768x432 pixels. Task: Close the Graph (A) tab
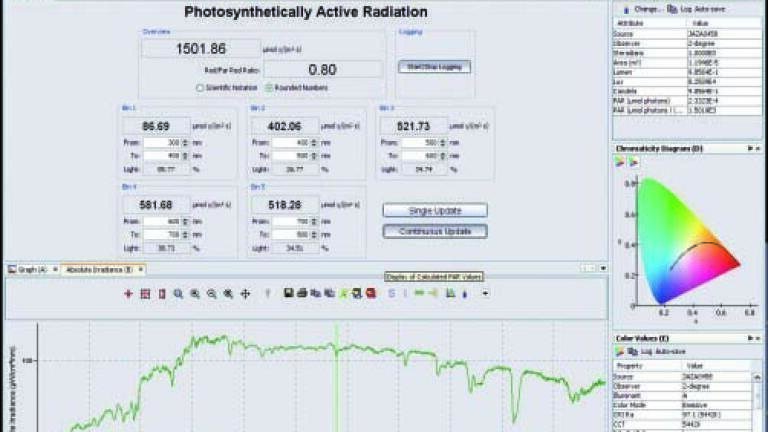(55, 269)
